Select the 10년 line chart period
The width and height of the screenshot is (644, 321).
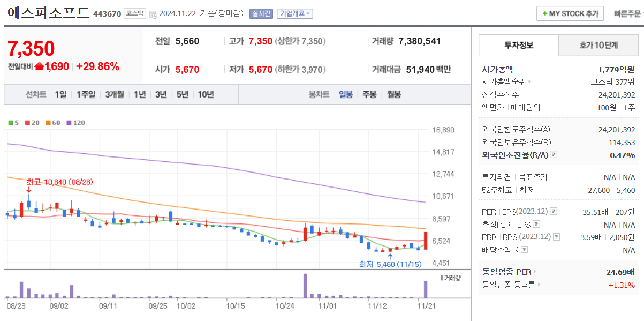click(206, 94)
